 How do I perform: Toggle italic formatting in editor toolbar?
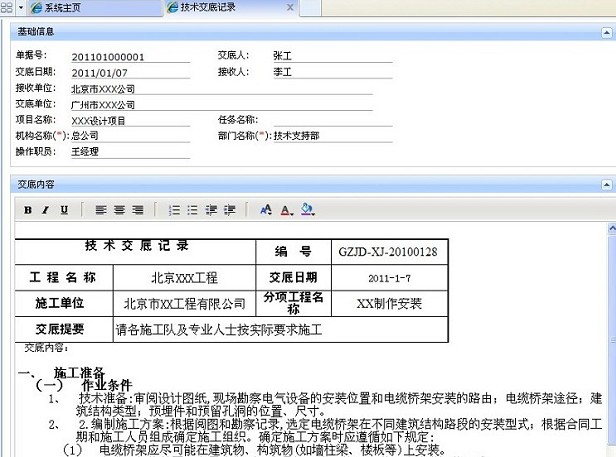coord(46,210)
